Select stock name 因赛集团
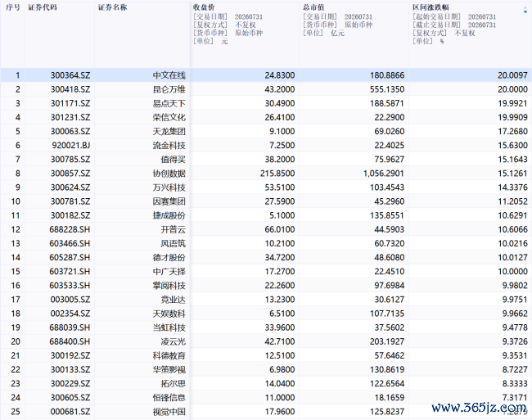This screenshot has height=420, width=532. coord(169,201)
